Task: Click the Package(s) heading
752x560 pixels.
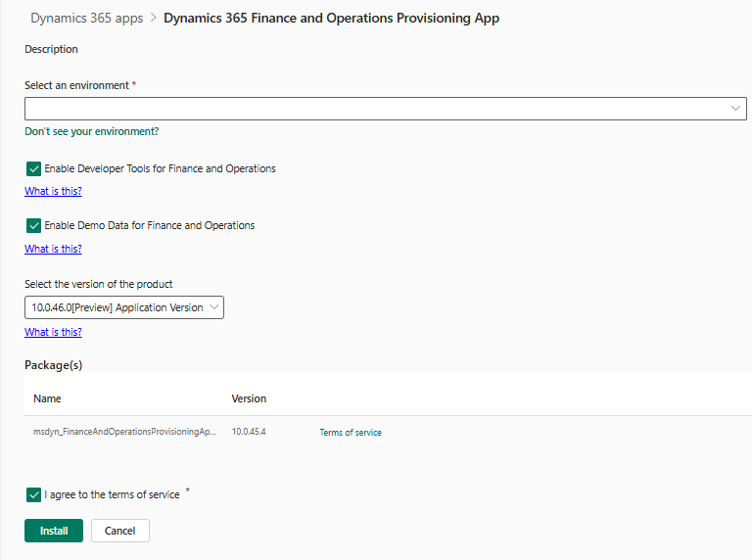Action: click(x=53, y=365)
